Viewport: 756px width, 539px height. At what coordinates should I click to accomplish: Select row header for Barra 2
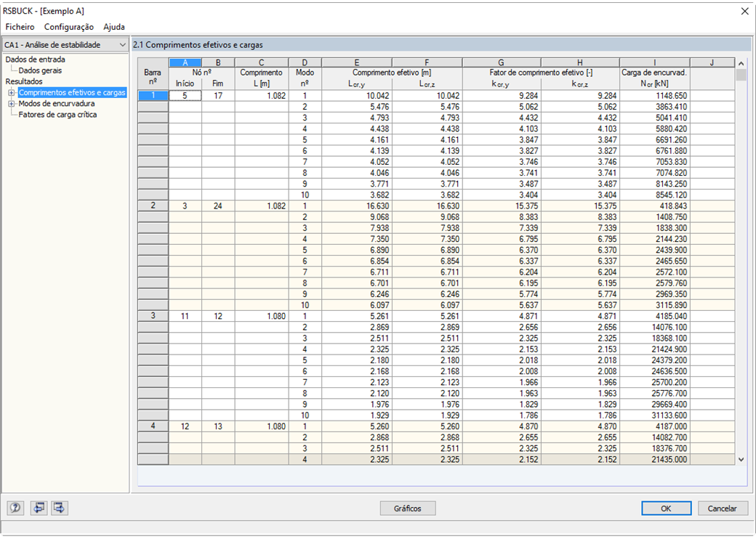(153, 206)
